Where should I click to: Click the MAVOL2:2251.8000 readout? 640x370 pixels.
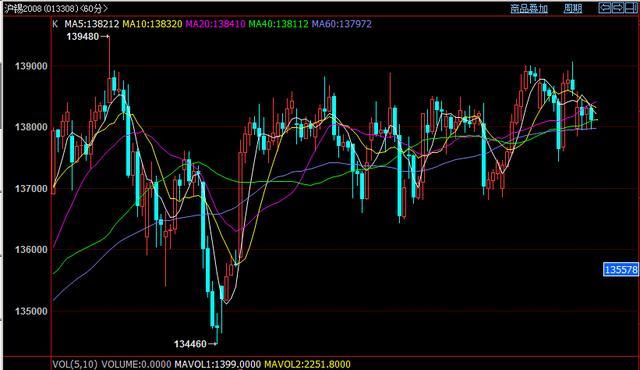(307, 364)
